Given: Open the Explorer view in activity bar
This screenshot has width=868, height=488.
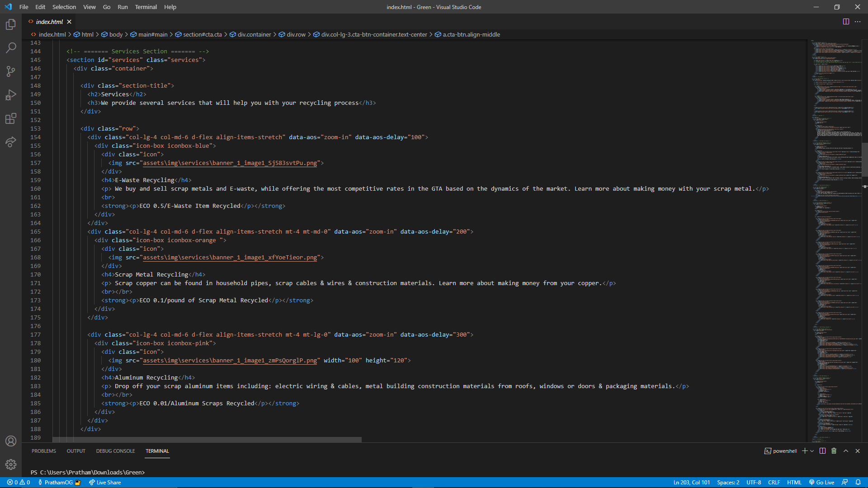Looking at the screenshot, I should (x=11, y=24).
